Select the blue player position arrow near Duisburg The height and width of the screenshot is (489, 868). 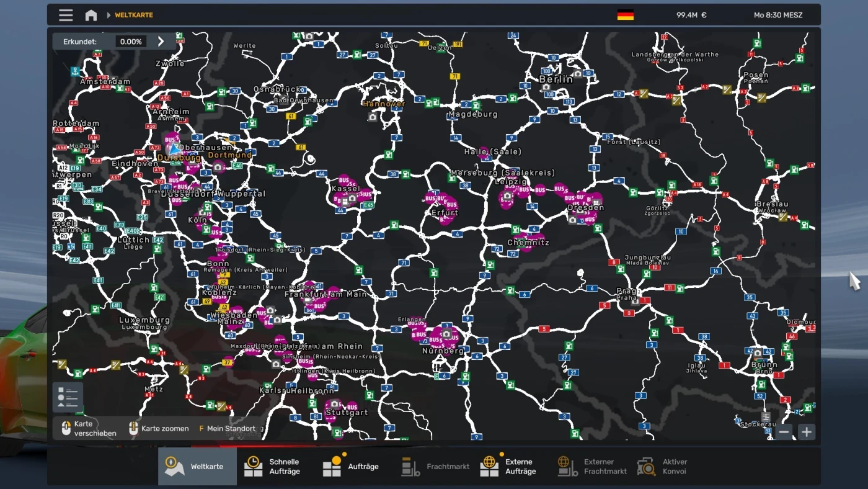(175, 149)
